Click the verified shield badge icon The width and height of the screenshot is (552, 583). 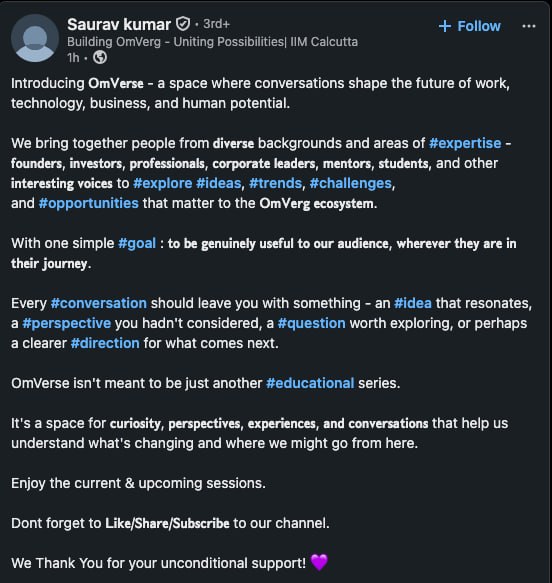(183, 24)
